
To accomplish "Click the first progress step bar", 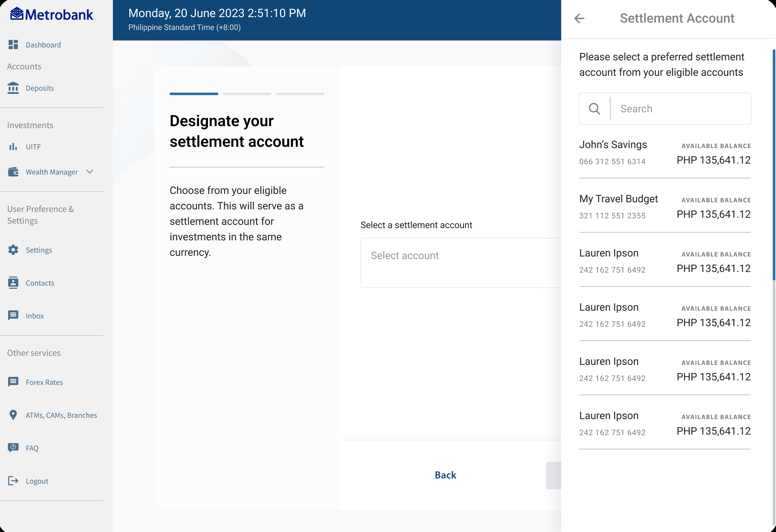I will (x=194, y=94).
